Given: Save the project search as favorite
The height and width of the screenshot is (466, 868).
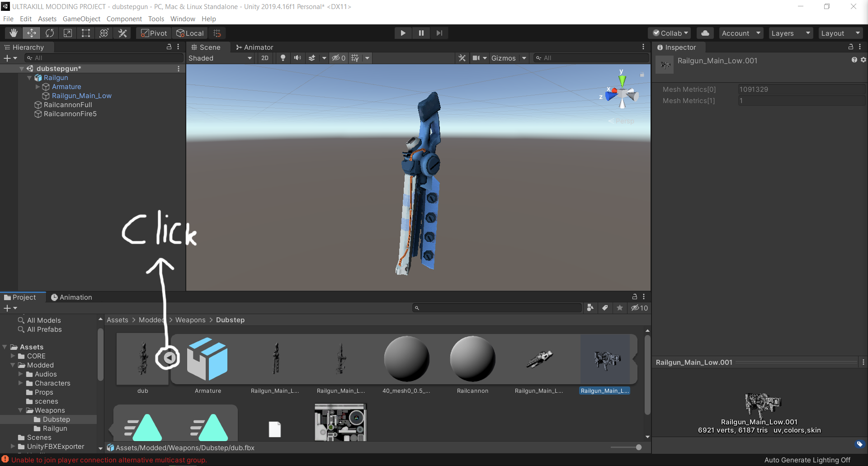Looking at the screenshot, I should coord(620,308).
